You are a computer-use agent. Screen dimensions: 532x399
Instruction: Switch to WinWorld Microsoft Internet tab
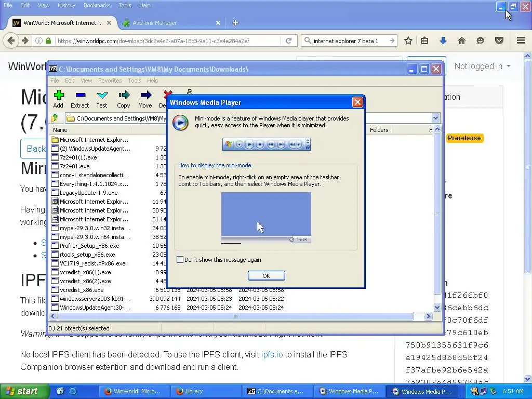pos(62,23)
